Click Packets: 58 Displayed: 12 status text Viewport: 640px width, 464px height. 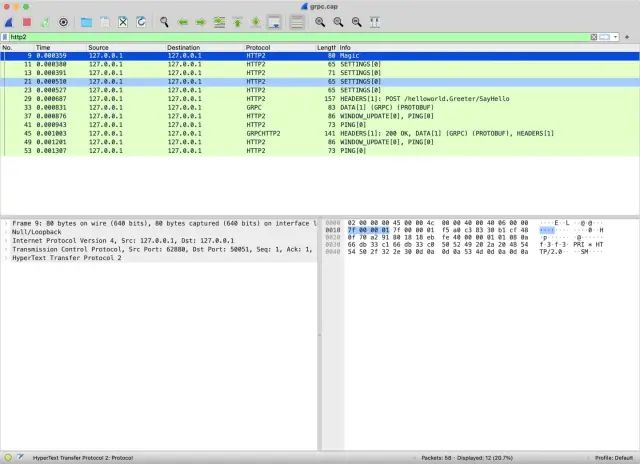[x=467, y=458]
